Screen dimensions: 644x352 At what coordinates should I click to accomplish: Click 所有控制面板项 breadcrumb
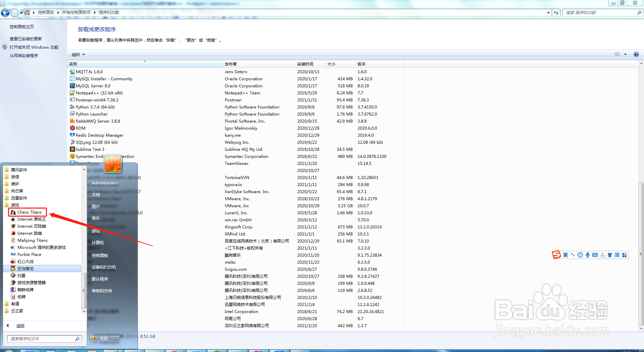[x=76, y=12]
